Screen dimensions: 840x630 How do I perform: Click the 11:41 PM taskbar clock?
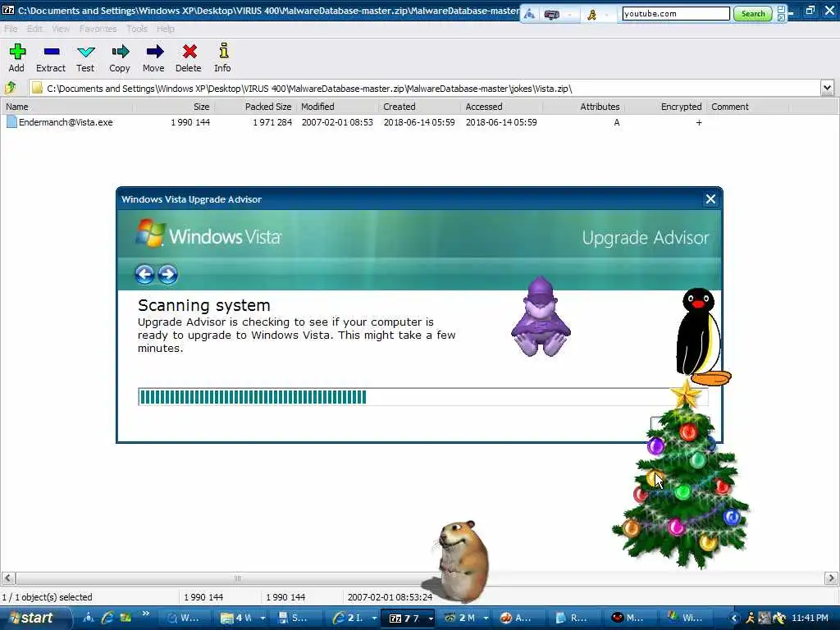pos(810,618)
